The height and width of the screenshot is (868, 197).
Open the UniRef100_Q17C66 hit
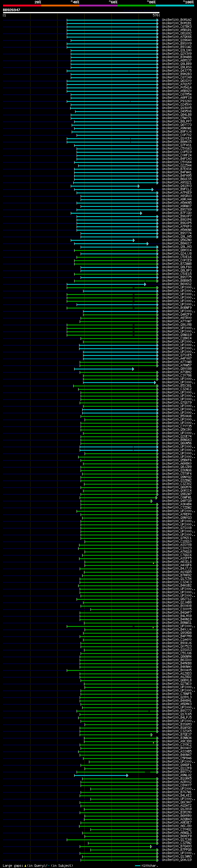[x=177, y=840]
